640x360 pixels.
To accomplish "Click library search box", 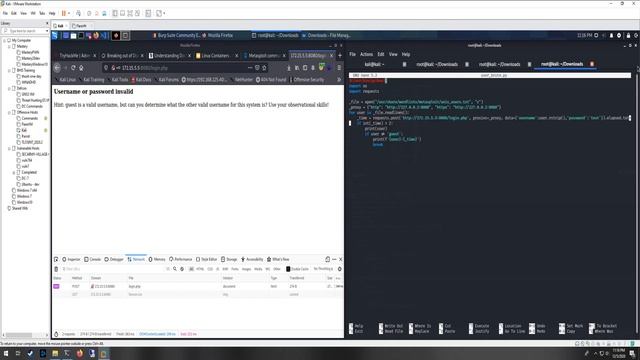I will click(x=24, y=31).
